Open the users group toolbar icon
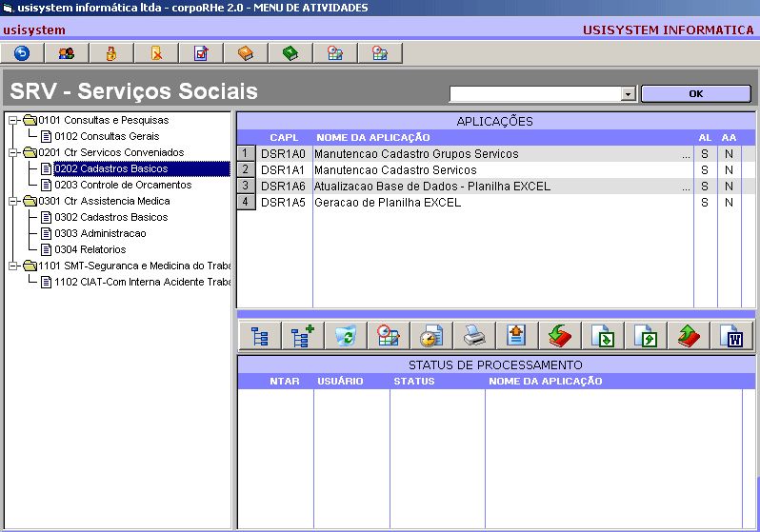The height and width of the screenshot is (532, 760). coord(67,52)
